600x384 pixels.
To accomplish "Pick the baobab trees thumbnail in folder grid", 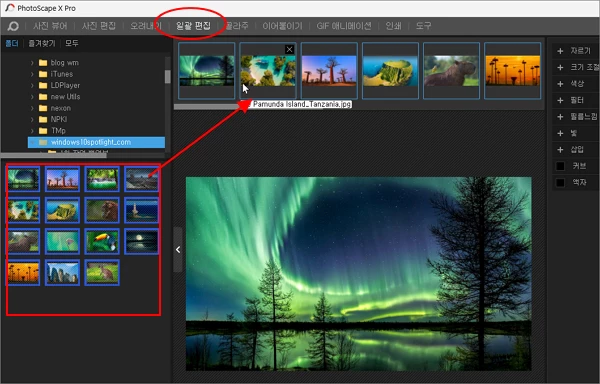I will (62, 179).
